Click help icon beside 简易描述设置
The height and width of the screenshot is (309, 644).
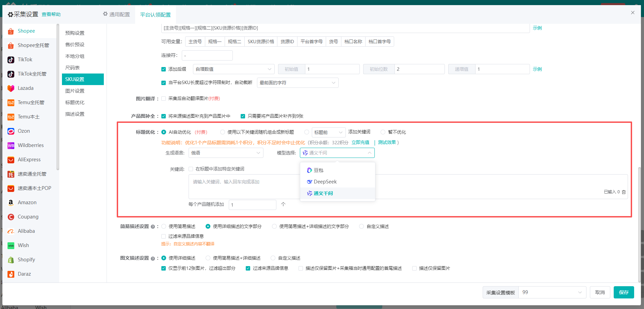pos(153,227)
